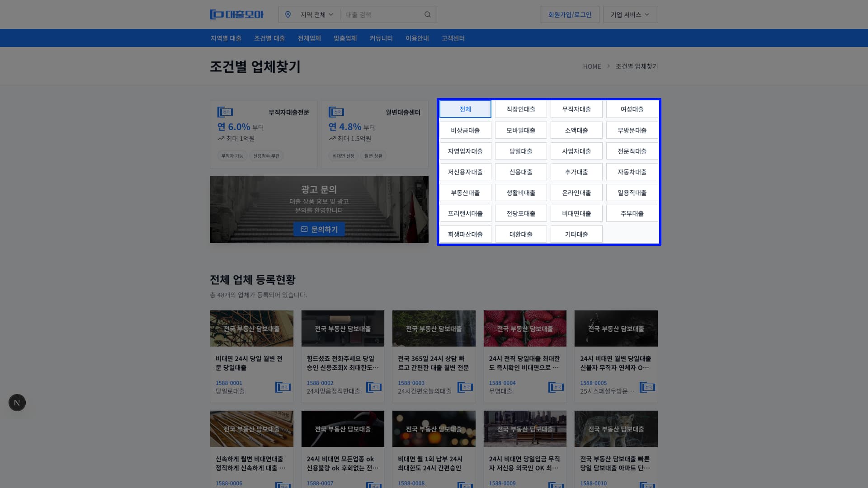Click the 전국 icon on 무직자대출전문 banner
868x488 pixels.
[225, 112]
